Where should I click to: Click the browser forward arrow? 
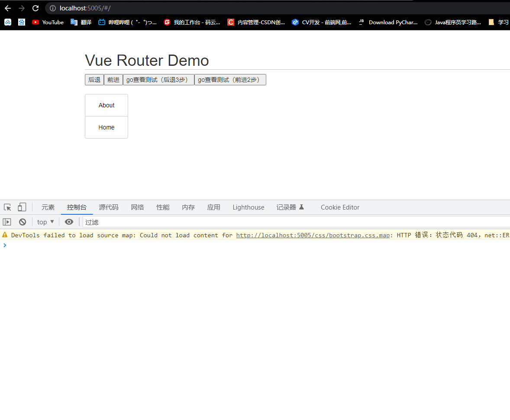click(x=22, y=8)
